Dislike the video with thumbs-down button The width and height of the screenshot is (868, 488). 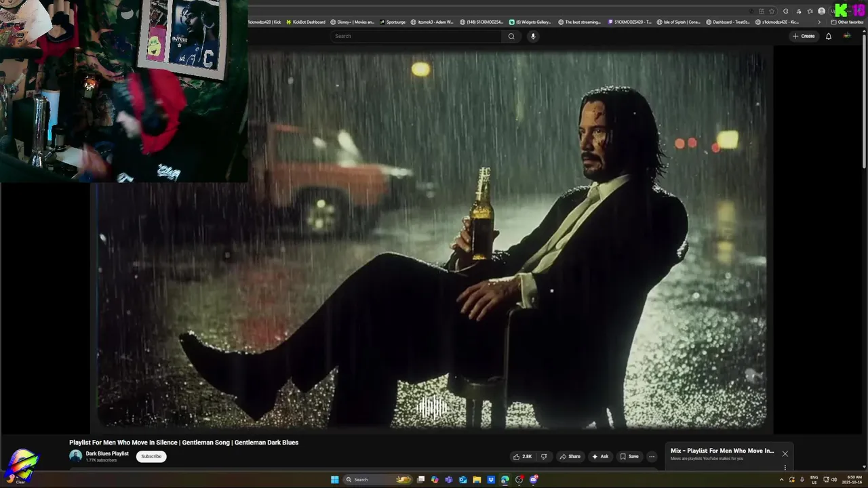coord(544,457)
